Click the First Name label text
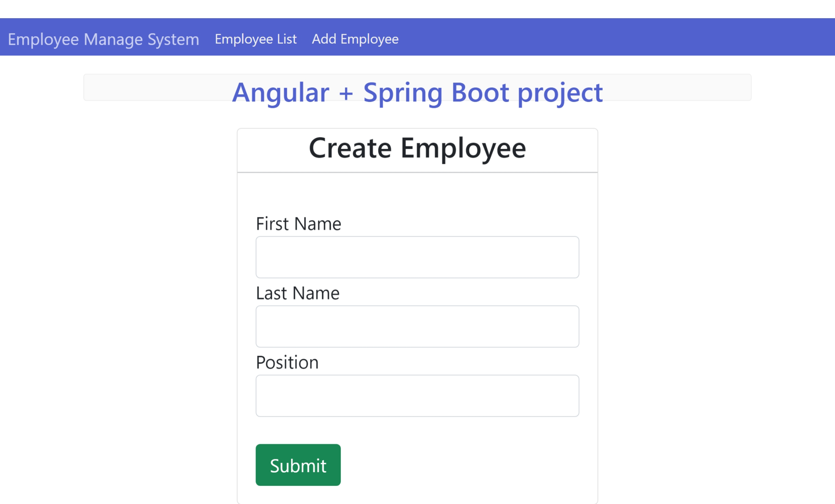 298,223
